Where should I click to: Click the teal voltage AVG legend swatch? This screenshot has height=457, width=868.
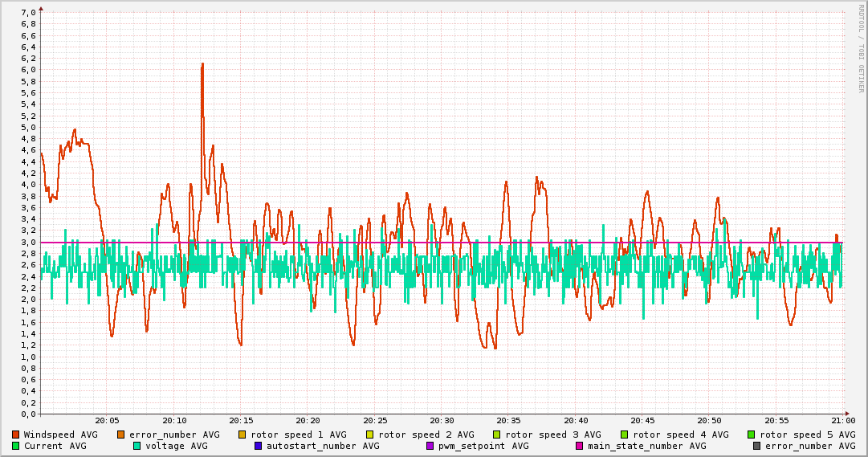point(137,446)
